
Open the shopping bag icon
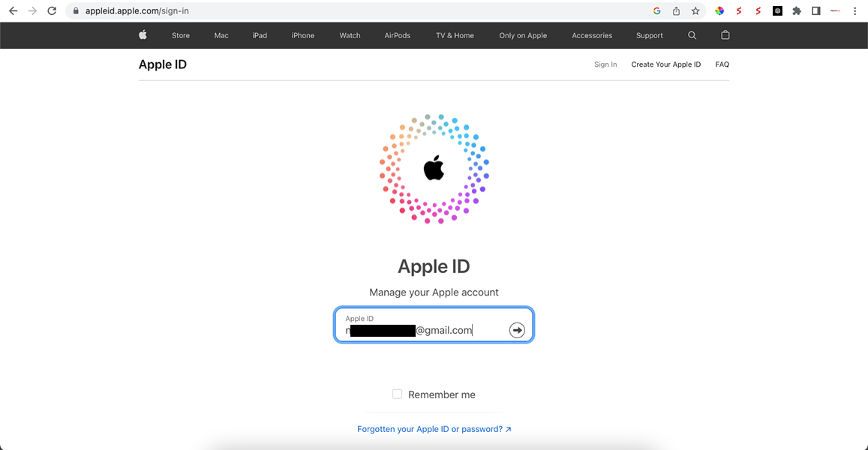[x=725, y=34]
